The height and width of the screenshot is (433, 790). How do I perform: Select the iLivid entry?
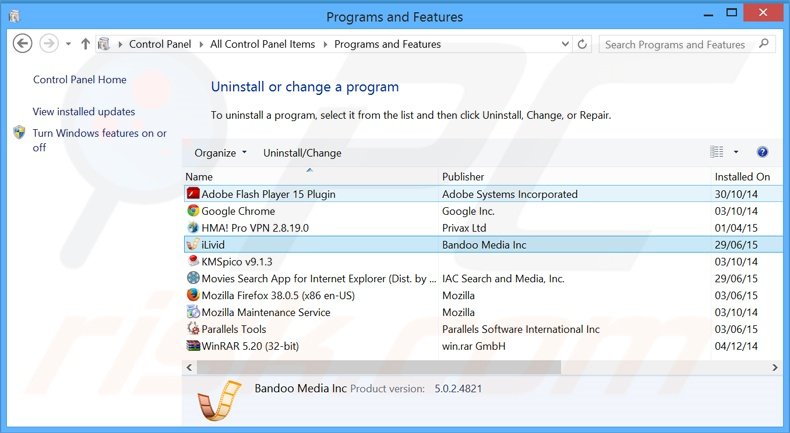pos(483,244)
